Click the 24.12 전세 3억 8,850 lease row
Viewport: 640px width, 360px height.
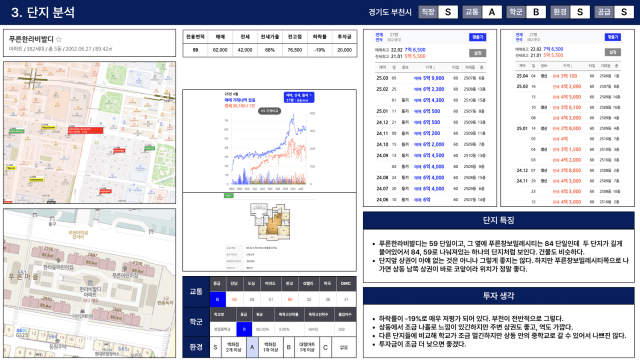coord(567,170)
